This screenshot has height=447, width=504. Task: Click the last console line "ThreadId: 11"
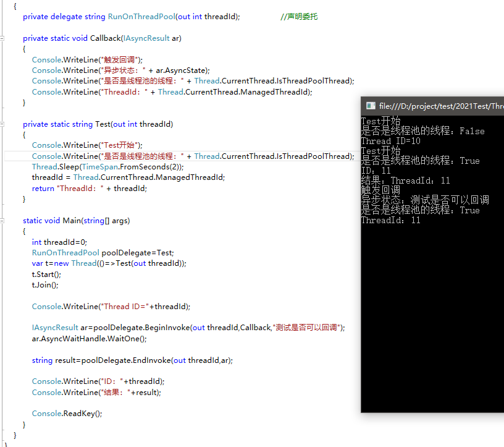pos(390,221)
